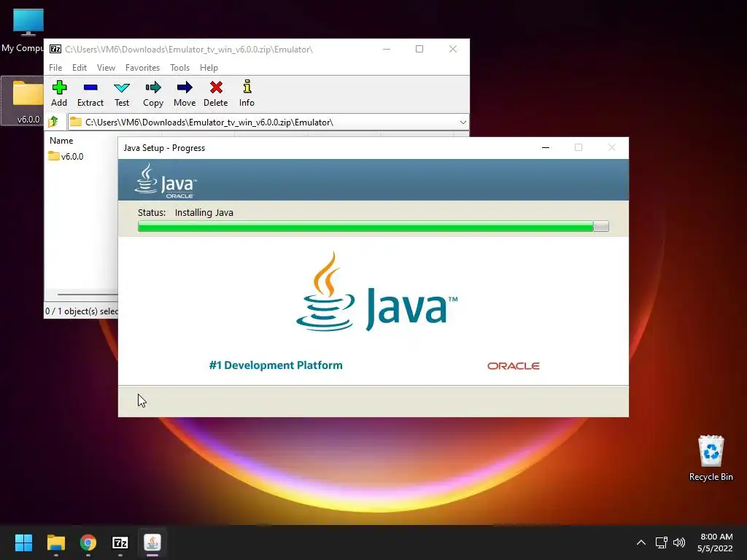Expand the 7-Zip address path dropdown
The image size is (747, 560).
coord(462,122)
